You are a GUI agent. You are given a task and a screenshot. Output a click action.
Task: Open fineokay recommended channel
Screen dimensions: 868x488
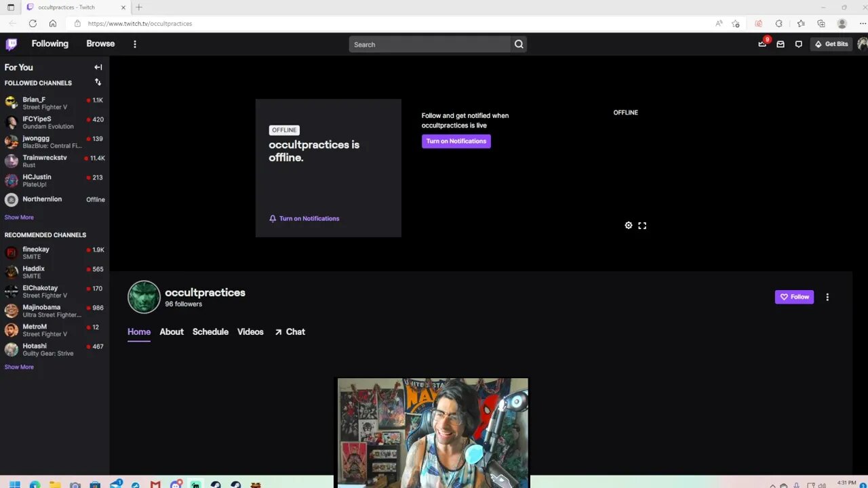point(54,253)
